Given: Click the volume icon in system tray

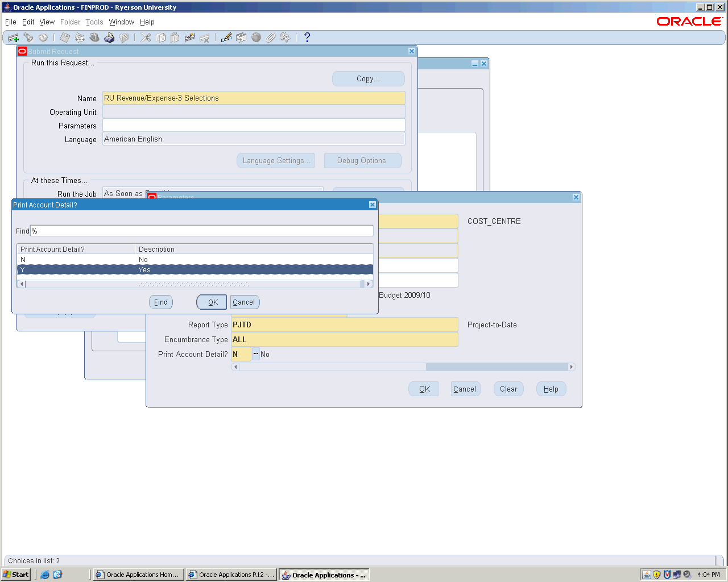Looking at the screenshot, I should [x=686, y=575].
